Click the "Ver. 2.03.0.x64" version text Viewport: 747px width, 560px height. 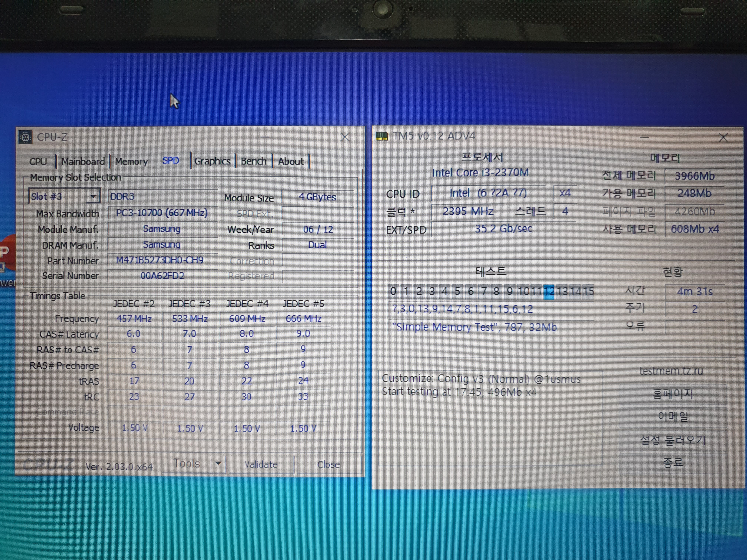(x=119, y=467)
